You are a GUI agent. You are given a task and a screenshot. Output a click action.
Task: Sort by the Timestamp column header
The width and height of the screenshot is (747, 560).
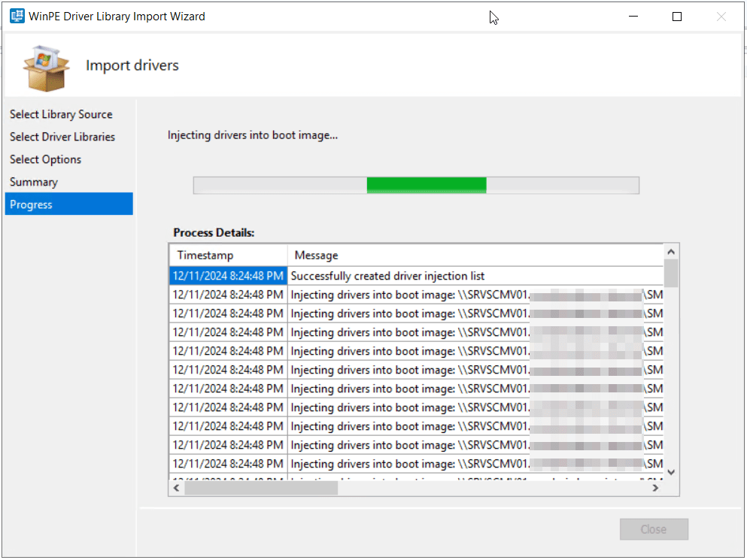click(x=205, y=256)
